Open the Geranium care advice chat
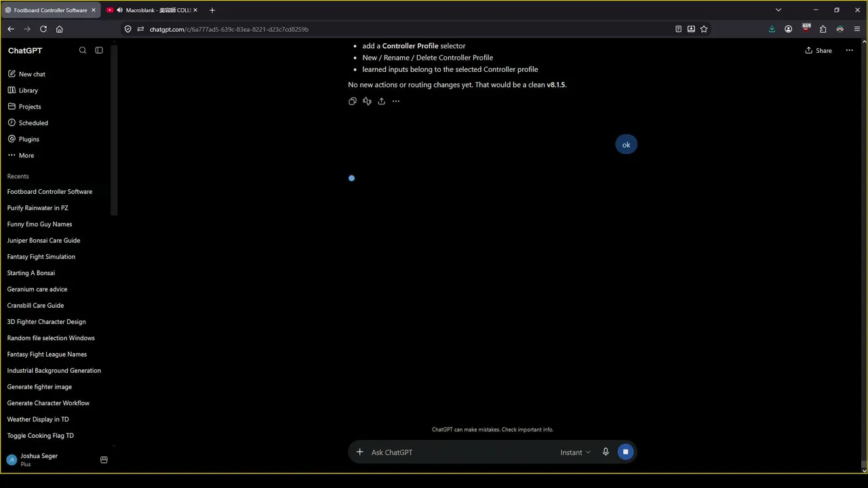868x488 pixels. tap(37, 289)
